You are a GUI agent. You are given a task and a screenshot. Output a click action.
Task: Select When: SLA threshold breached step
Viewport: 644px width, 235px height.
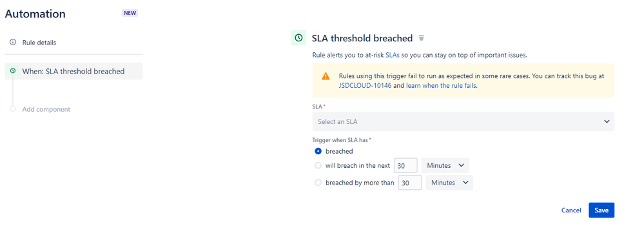[73, 71]
